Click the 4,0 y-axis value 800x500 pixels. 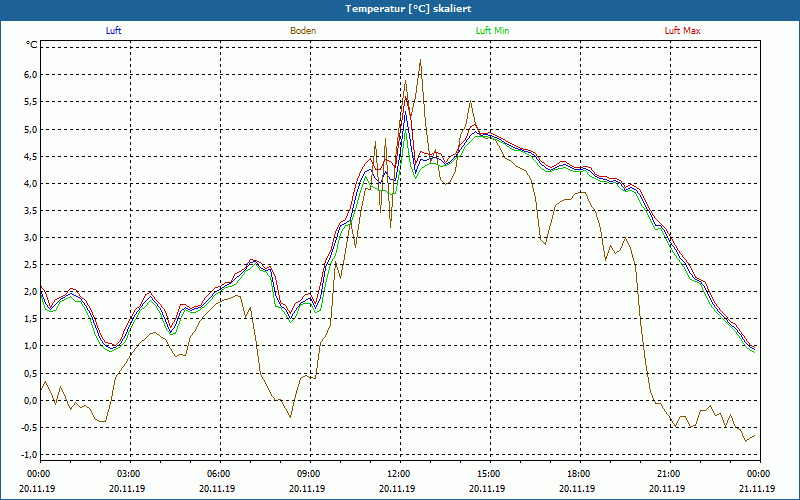pos(31,183)
